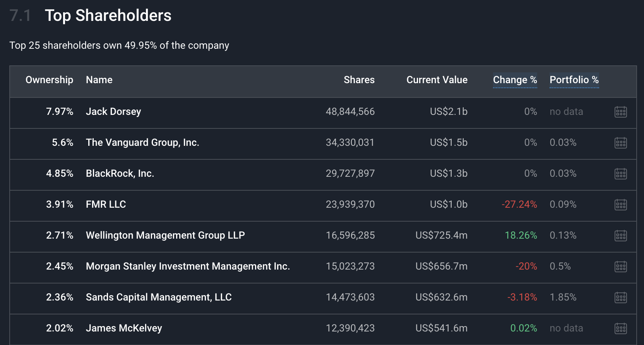This screenshot has width=644, height=345.
Task: Click the calendar icon beside BlackRock, Inc.
Action: click(621, 174)
